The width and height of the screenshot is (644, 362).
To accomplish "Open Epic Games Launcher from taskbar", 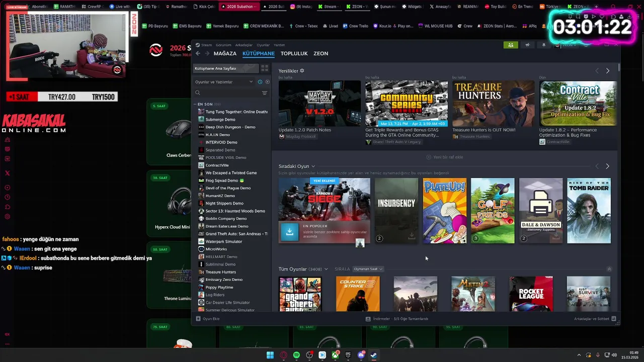I will [x=348, y=355].
